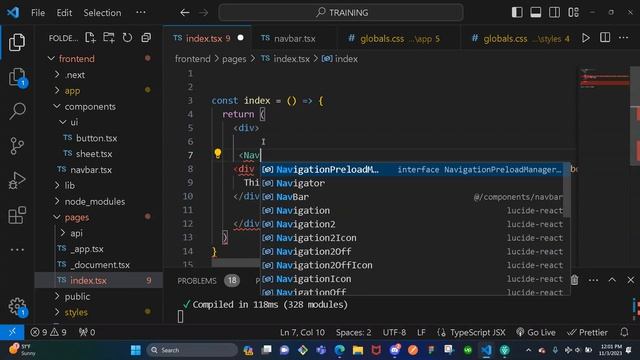Show additional activity bar views ellipsis
The image size is (640, 360).
[x=17, y=249]
